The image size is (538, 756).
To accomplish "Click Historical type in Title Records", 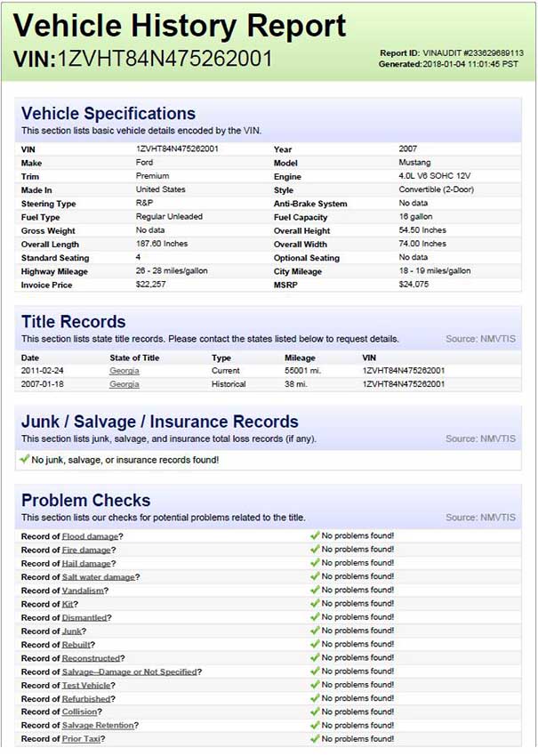I will (229, 384).
